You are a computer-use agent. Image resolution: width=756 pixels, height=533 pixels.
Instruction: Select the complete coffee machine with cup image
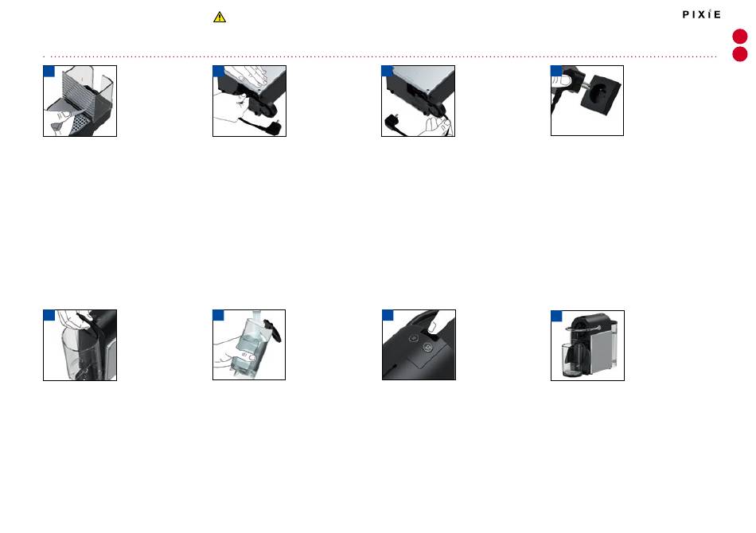pos(588,345)
